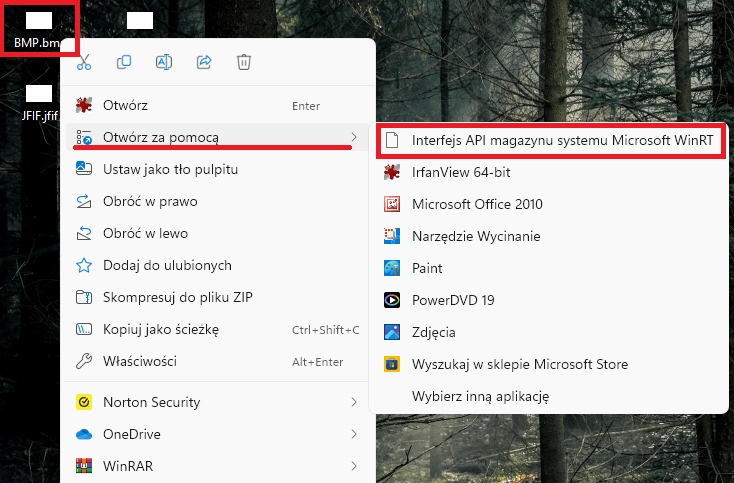
Task: Click the rotate right icon
Action: (x=84, y=201)
